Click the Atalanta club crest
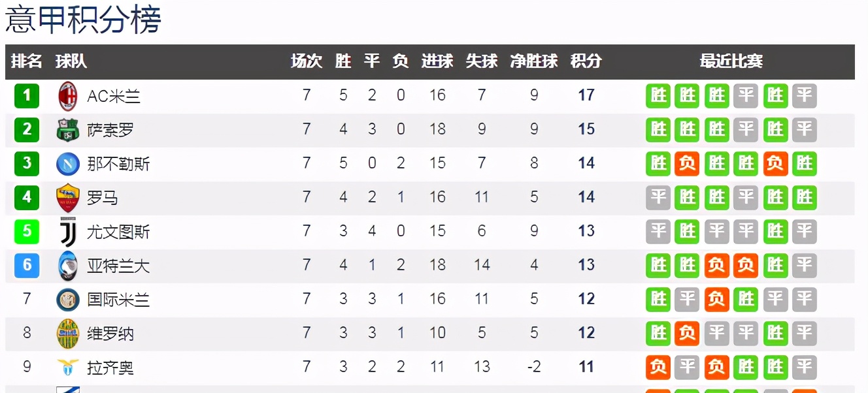 coord(68,266)
